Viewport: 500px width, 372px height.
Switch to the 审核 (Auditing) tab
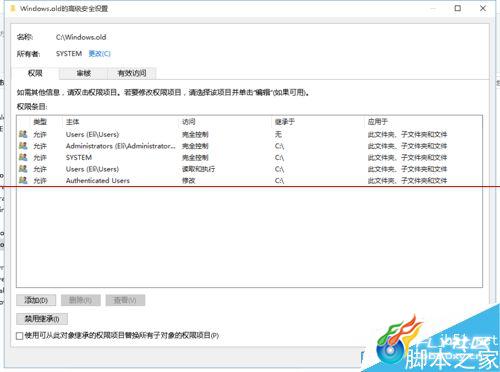click(83, 73)
